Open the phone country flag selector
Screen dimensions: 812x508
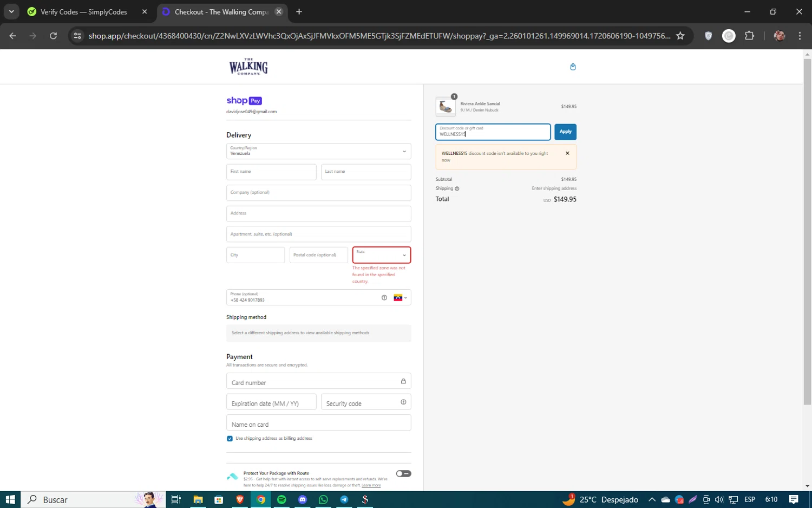401,298
